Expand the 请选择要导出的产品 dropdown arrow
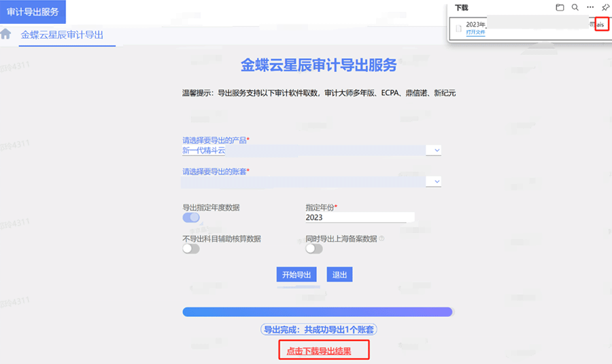 (437, 150)
